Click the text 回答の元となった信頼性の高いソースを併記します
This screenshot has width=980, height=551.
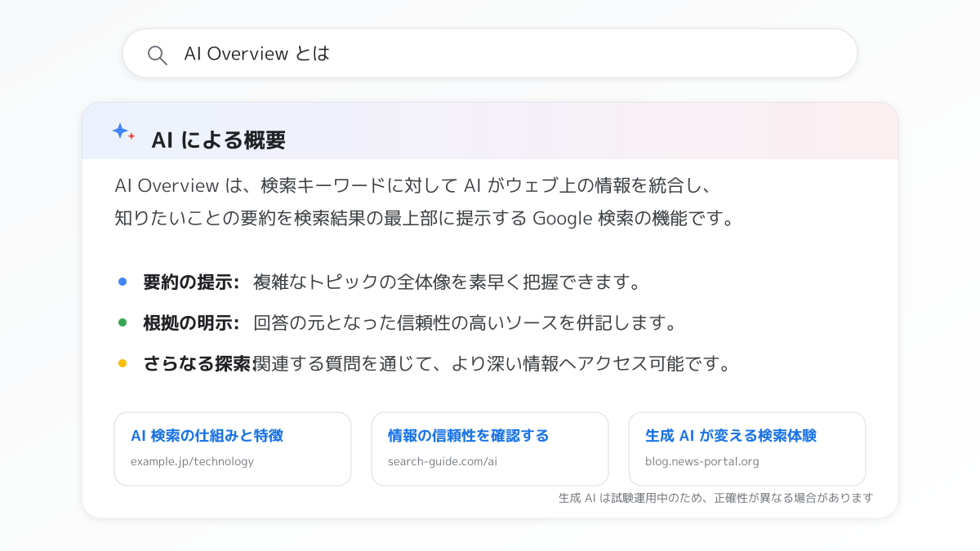(x=465, y=323)
